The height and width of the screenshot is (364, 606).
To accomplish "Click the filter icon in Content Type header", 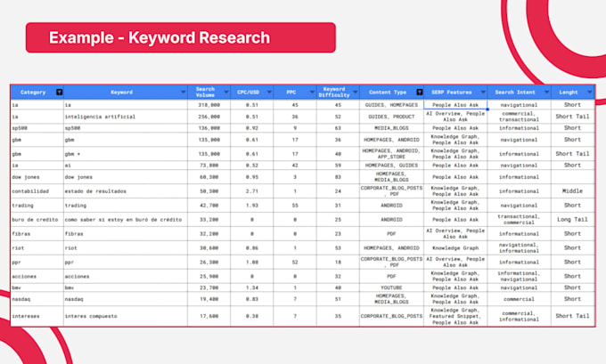I will [420, 92].
